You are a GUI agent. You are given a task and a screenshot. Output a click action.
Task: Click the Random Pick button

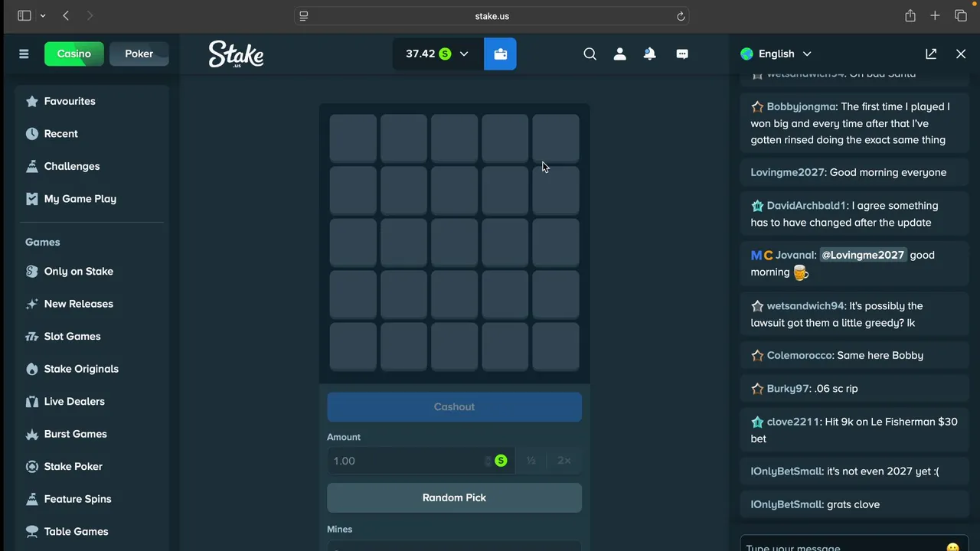pyautogui.click(x=454, y=497)
